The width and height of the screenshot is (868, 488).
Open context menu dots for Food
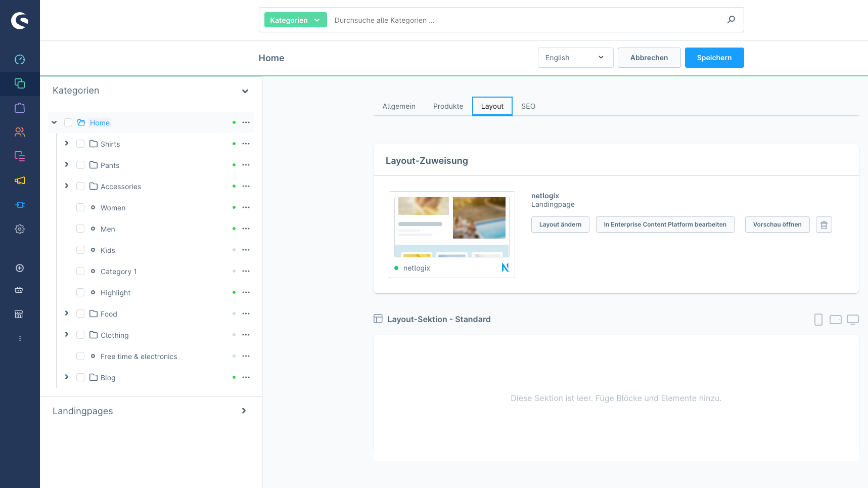pos(246,314)
